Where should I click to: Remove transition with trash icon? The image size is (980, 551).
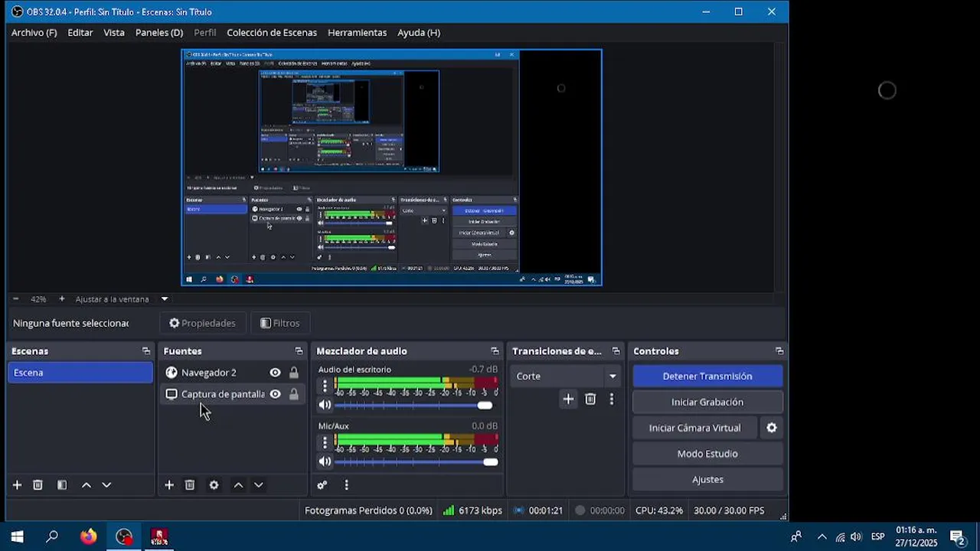(x=590, y=399)
